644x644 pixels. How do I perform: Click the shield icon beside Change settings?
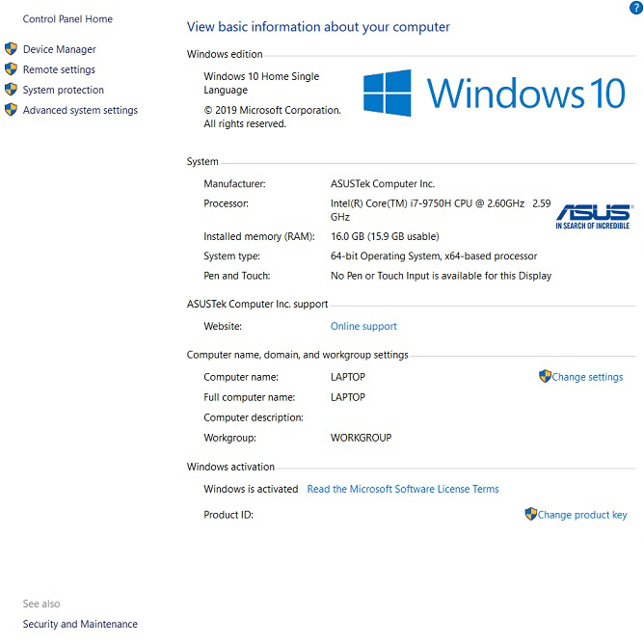[545, 377]
